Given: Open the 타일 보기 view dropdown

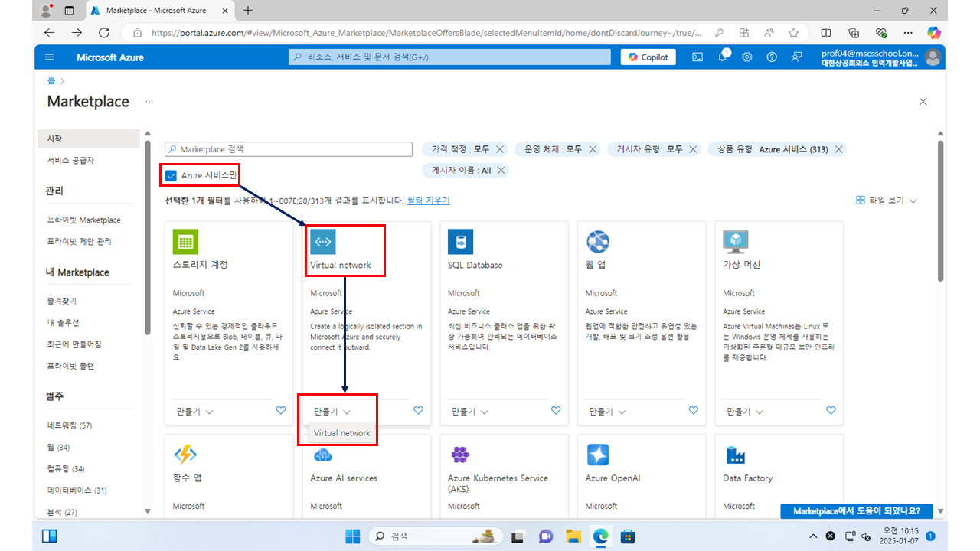Looking at the screenshot, I should (x=887, y=201).
